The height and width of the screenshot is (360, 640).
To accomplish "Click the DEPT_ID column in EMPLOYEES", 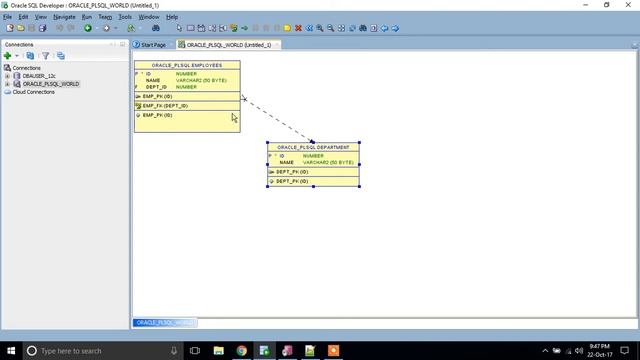I will 156,87.
